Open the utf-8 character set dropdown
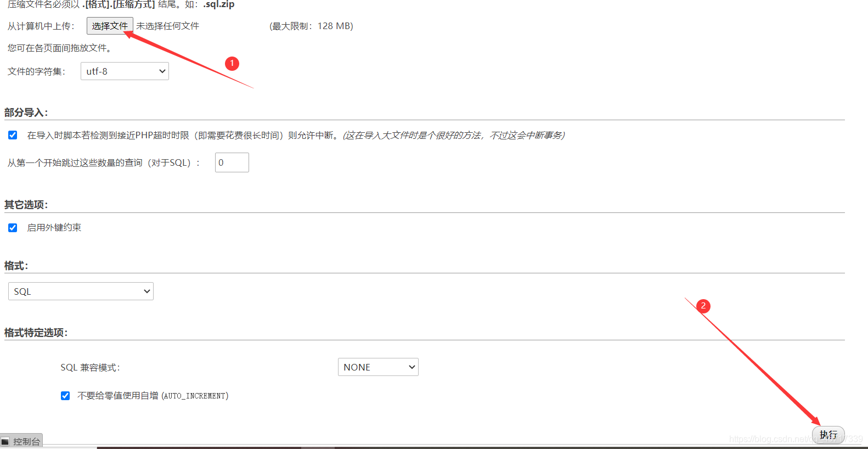 coord(125,71)
